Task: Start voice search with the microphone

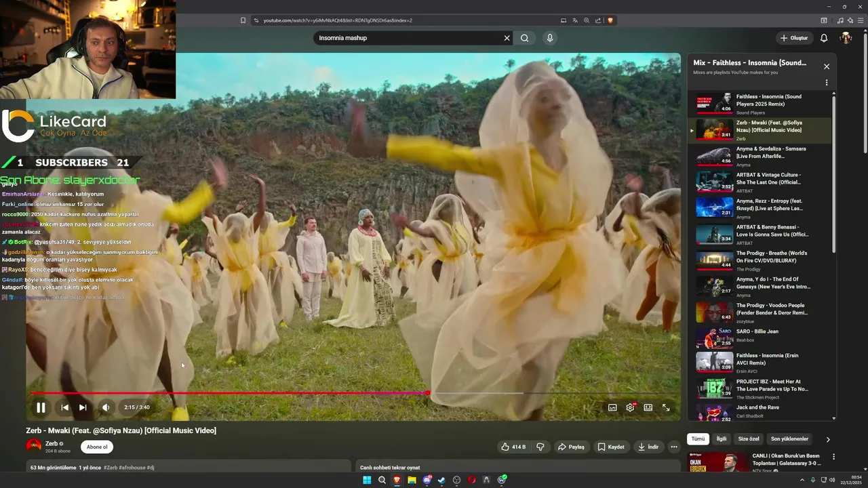Action: click(550, 38)
